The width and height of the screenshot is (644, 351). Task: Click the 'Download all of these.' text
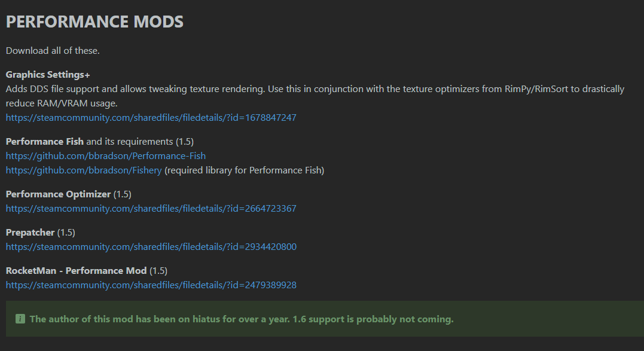click(x=53, y=50)
